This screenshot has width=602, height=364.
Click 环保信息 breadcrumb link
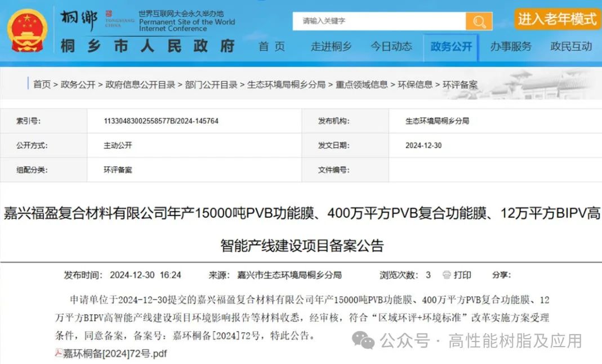click(415, 84)
